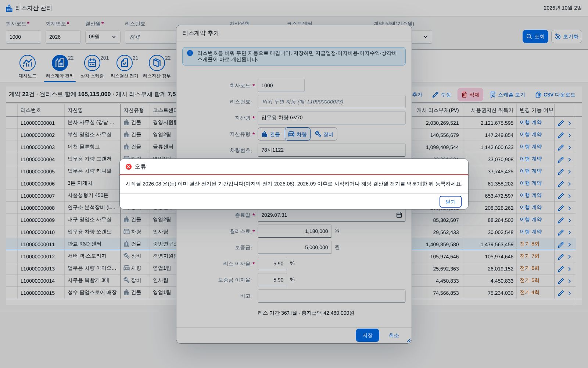Open chevron on row L10000000012
The height and width of the screenshot is (368, 588).
[570, 257]
